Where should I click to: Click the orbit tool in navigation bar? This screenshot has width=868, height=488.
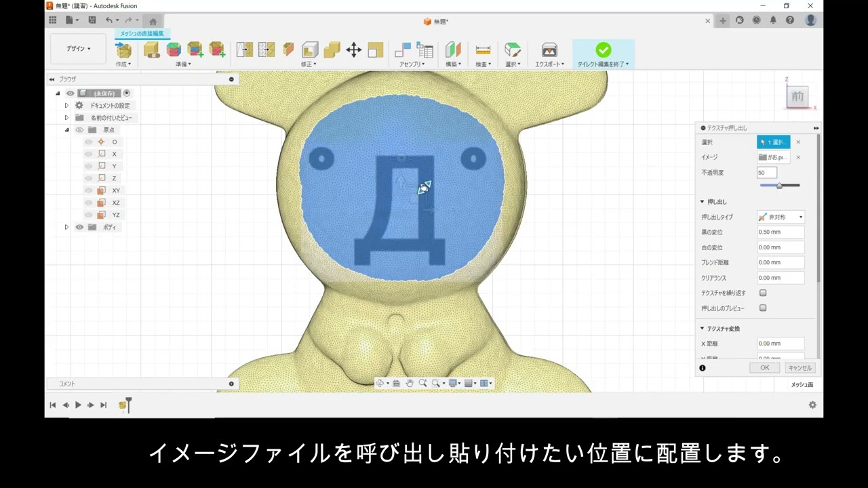click(380, 383)
